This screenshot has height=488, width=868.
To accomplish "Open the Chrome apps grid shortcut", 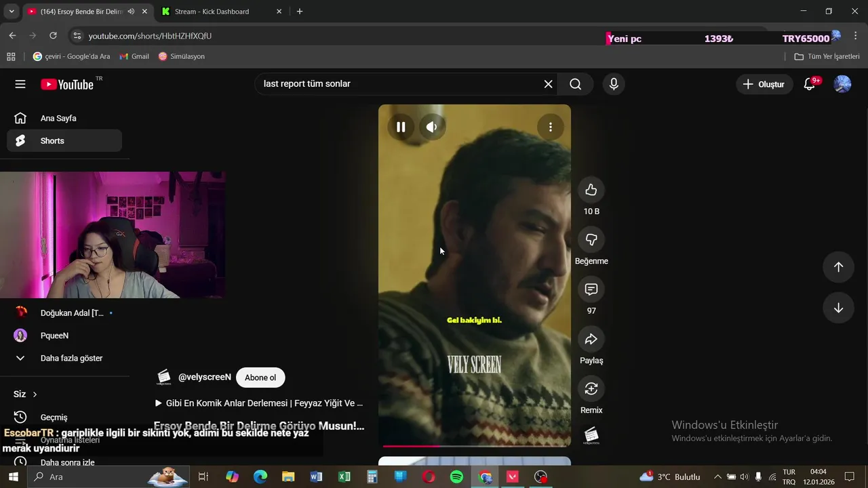I will 11,56.
